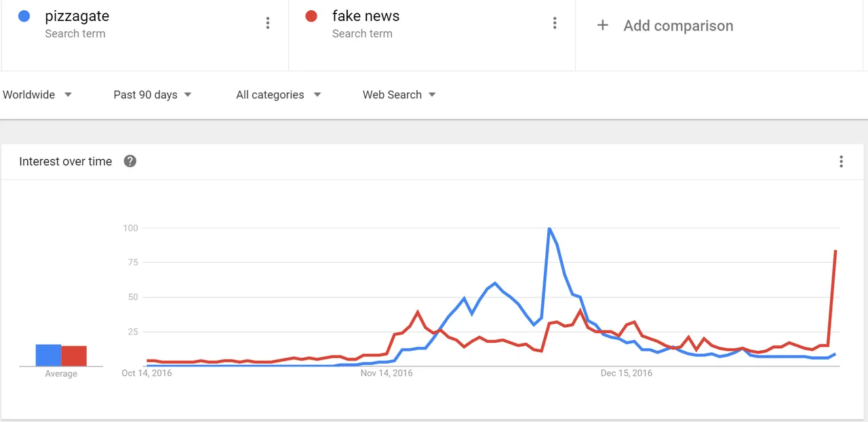Open the Web Search type dropdown
This screenshot has width=868, height=422.
click(x=399, y=95)
